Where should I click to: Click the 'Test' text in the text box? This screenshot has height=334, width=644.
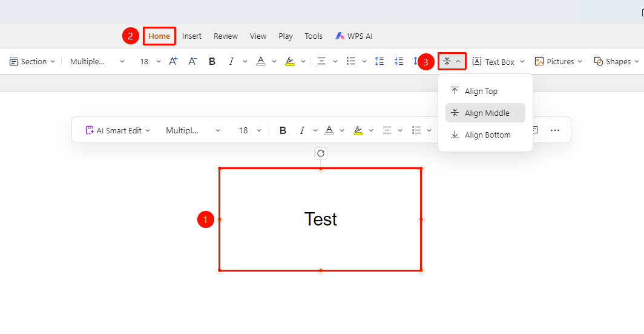point(321,219)
